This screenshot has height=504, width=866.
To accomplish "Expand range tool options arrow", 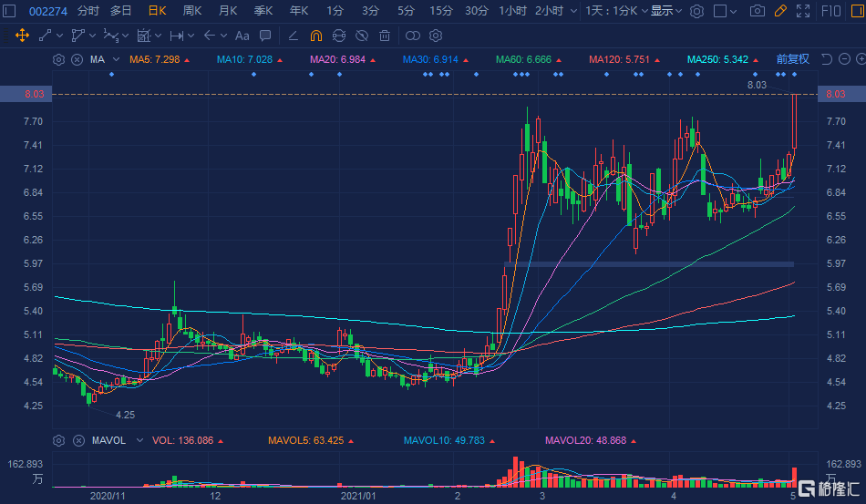I will tap(191, 36).
